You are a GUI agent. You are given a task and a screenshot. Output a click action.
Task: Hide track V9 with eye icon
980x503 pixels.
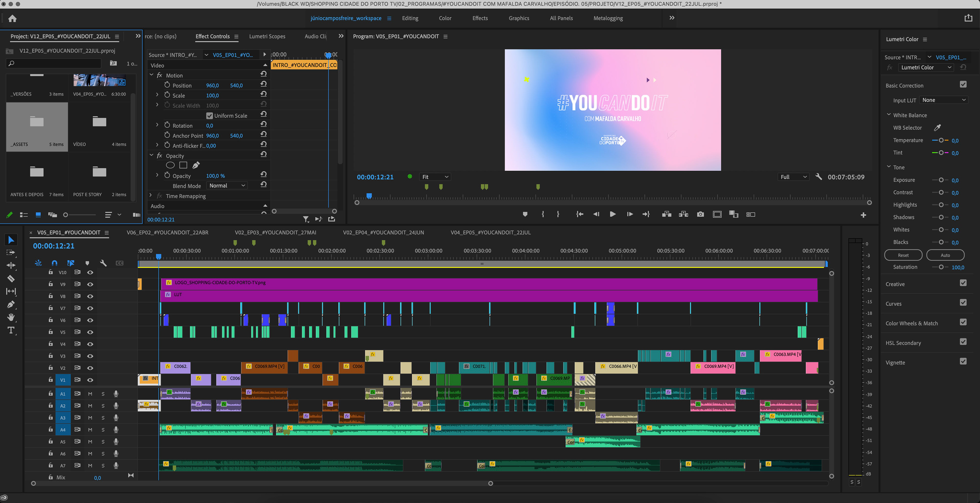90,284
